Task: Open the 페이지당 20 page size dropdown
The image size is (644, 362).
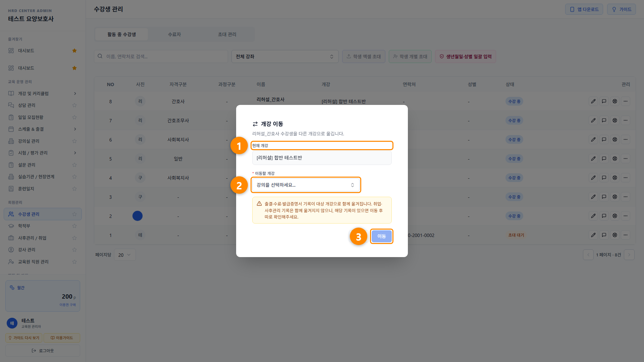Action: [125, 255]
